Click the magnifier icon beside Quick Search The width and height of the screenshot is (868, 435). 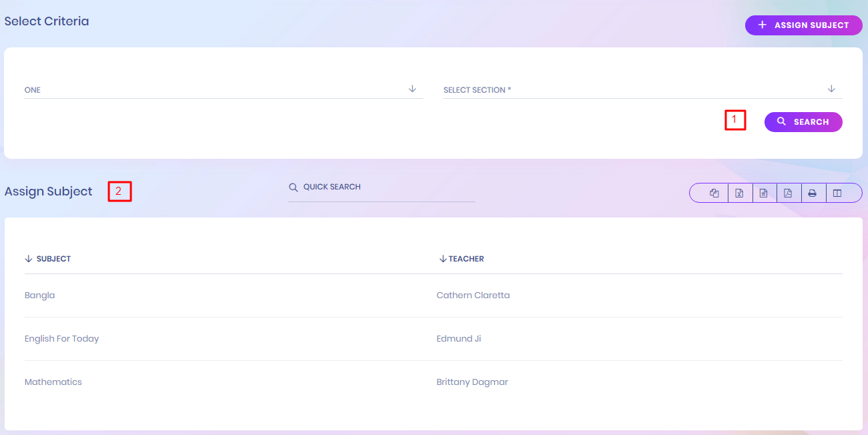point(293,187)
